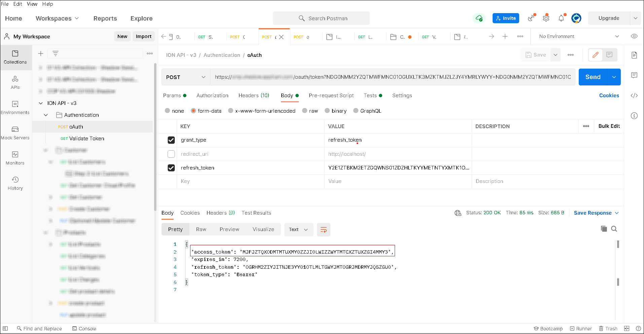Toggle word wrap in response viewer
This screenshot has width=644, height=334.
click(x=323, y=230)
